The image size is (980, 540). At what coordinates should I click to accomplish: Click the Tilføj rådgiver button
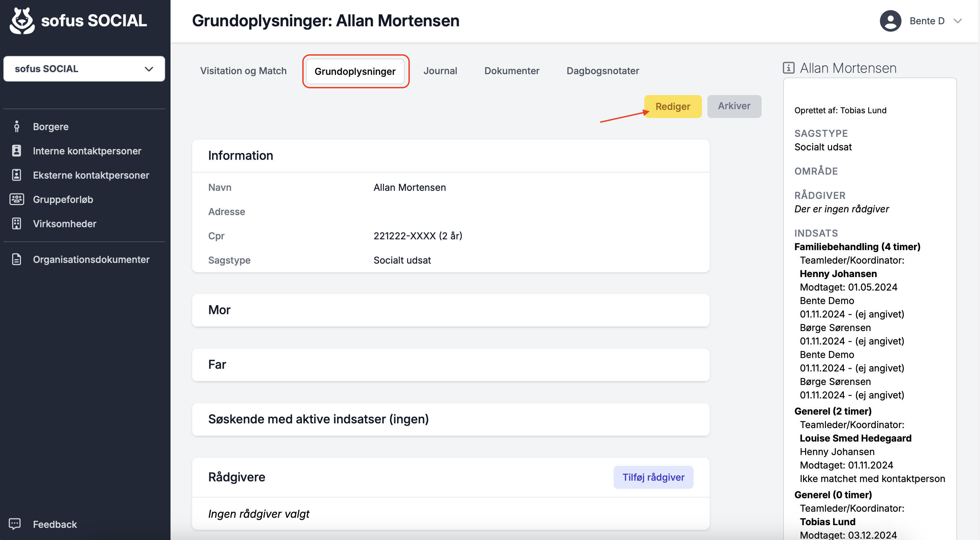[653, 477]
